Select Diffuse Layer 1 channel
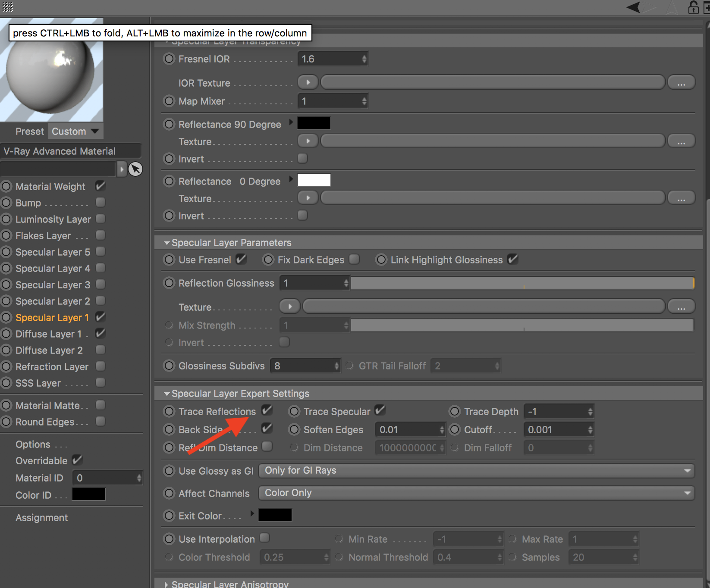 [x=48, y=334]
